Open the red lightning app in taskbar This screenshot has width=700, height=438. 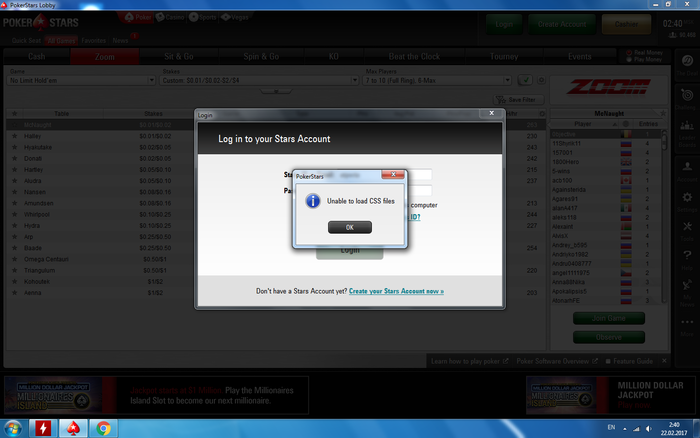coord(43,429)
